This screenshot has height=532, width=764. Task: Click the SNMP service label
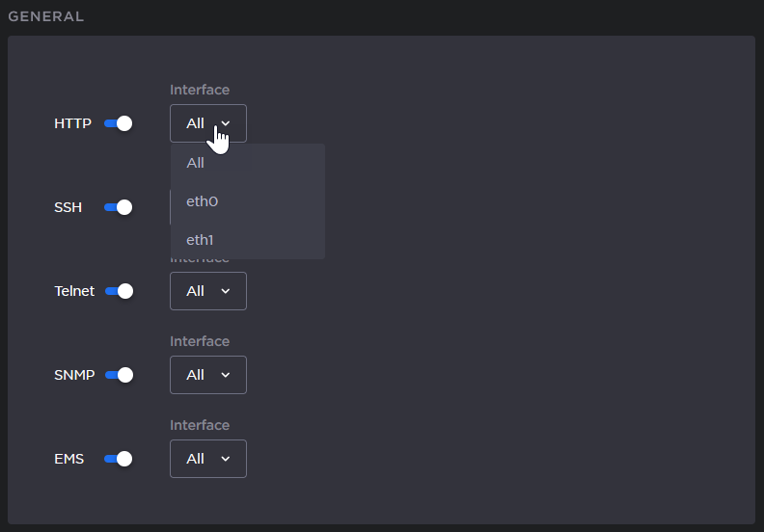74,375
